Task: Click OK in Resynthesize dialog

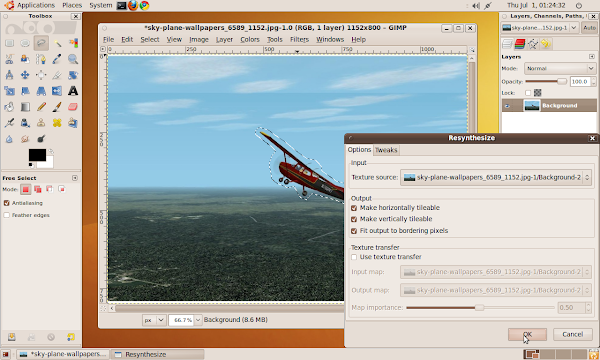Action: tap(527, 334)
